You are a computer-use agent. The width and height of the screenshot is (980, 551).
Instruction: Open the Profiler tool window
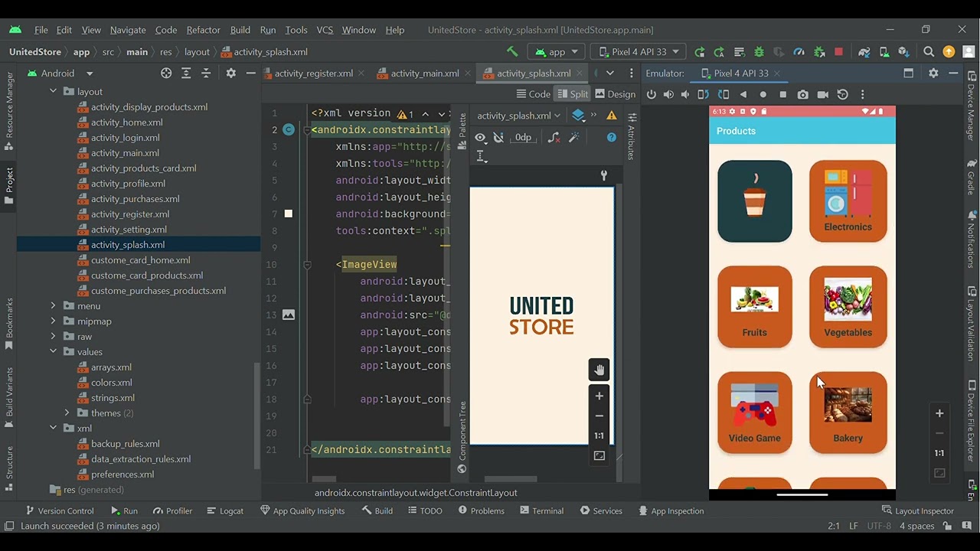click(172, 511)
